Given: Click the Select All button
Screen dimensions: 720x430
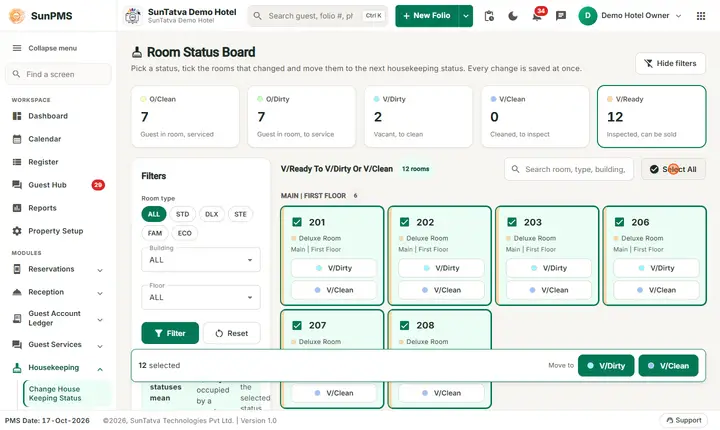Looking at the screenshot, I should pos(673,169).
